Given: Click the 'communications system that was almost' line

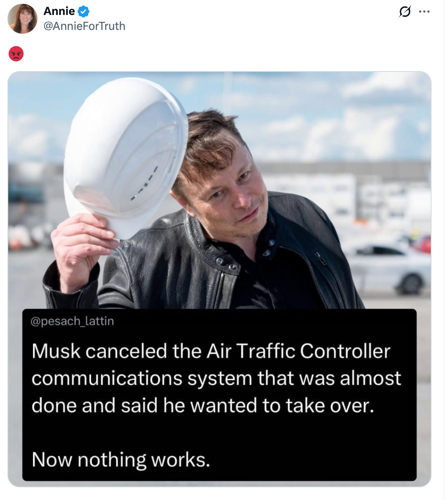Looking at the screenshot, I should [x=216, y=378].
